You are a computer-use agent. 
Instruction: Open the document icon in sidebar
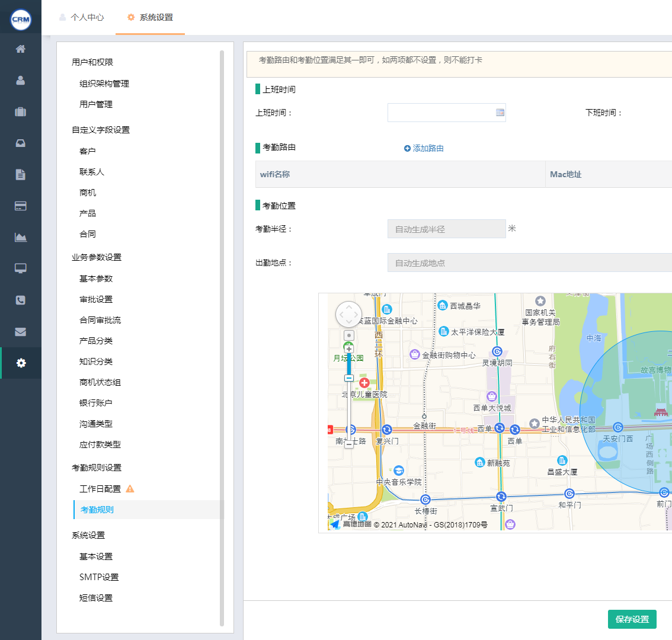tap(21, 174)
